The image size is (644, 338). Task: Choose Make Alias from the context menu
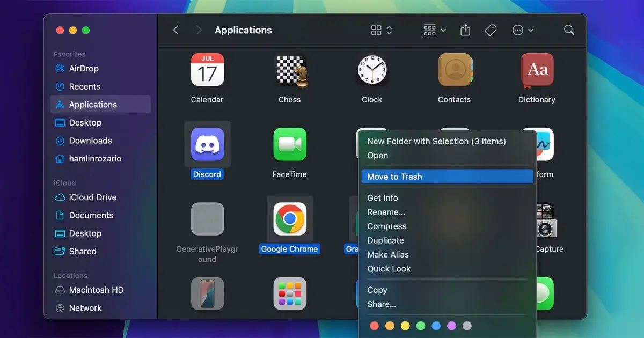coord(448,254)
